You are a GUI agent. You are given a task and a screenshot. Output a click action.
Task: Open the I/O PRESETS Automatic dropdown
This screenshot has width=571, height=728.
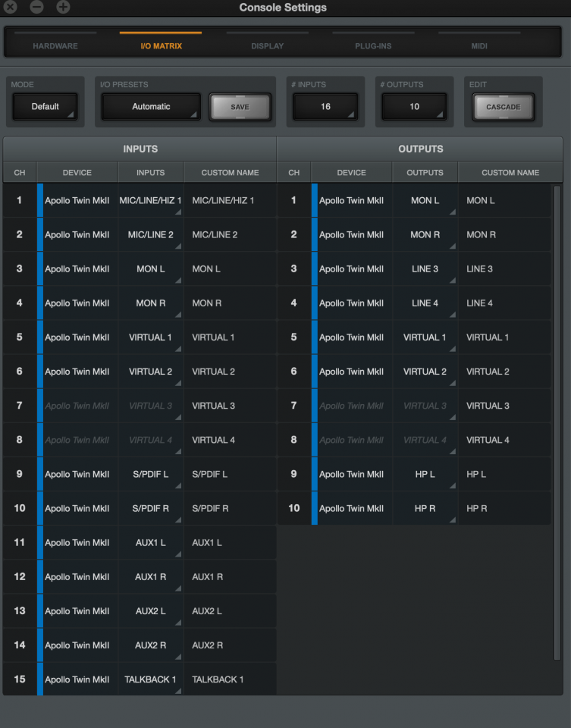151,107
